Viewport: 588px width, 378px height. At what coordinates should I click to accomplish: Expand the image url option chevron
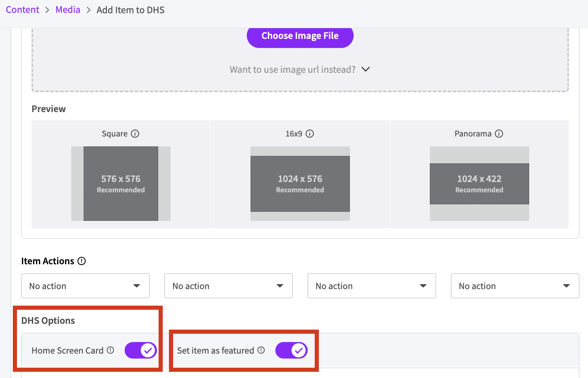point(366,69)
